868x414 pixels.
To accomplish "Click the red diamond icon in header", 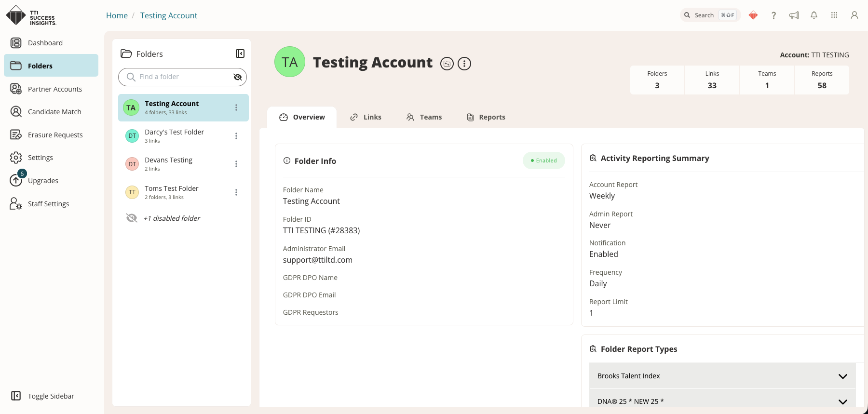I will 753,15.
